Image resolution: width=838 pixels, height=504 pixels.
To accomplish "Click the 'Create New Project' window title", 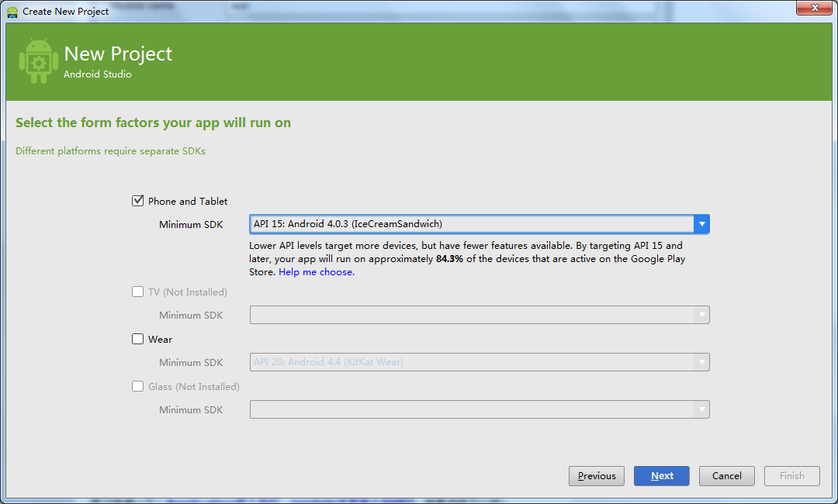I will point(66,11).
